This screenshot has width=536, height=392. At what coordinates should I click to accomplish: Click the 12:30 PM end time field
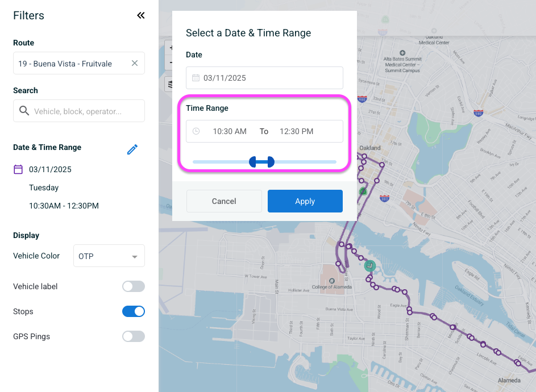296,131
